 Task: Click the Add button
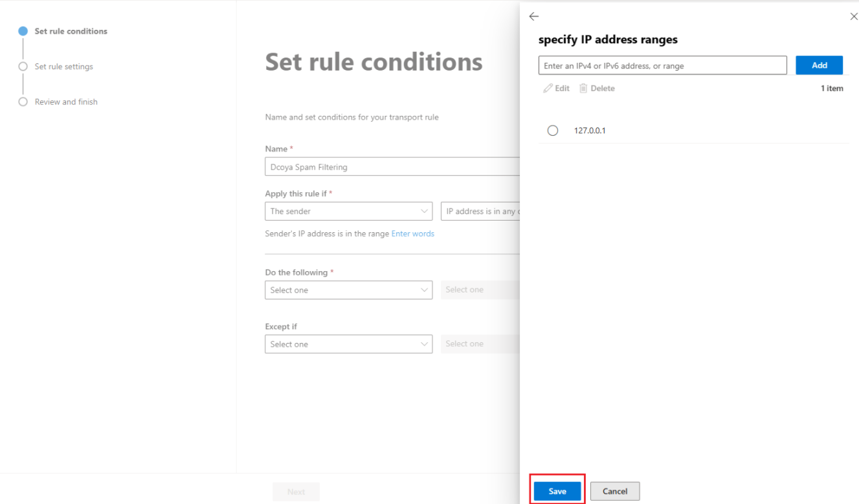[x=820, y=65]
